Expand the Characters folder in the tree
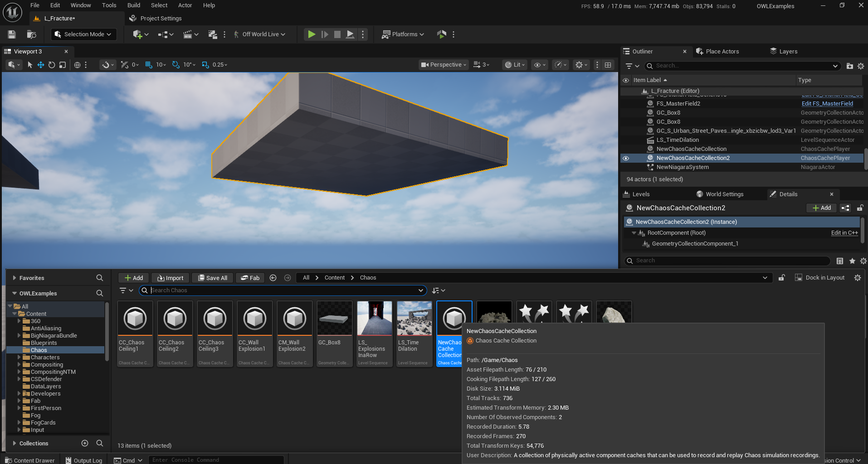This screenshot has height=464, width=868. coord(19,358)
